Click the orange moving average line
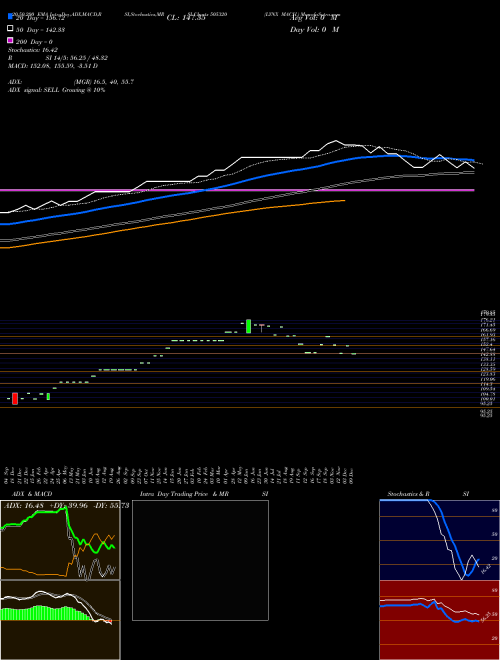The image size is (500, 660). pos(173,223)
